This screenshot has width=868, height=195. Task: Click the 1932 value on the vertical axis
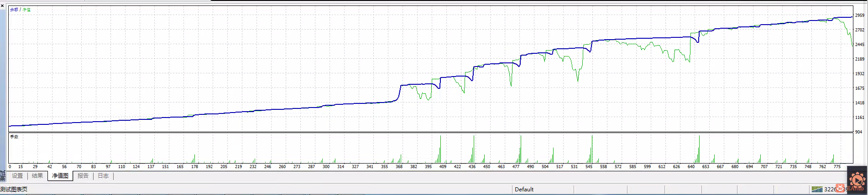(860, 74)
